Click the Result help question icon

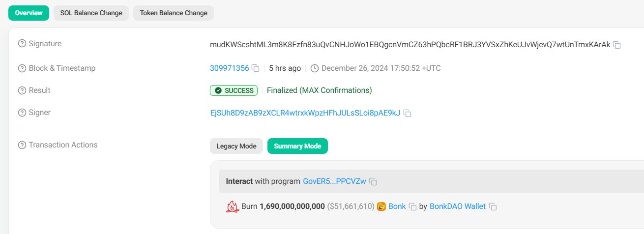coord(22,90)
